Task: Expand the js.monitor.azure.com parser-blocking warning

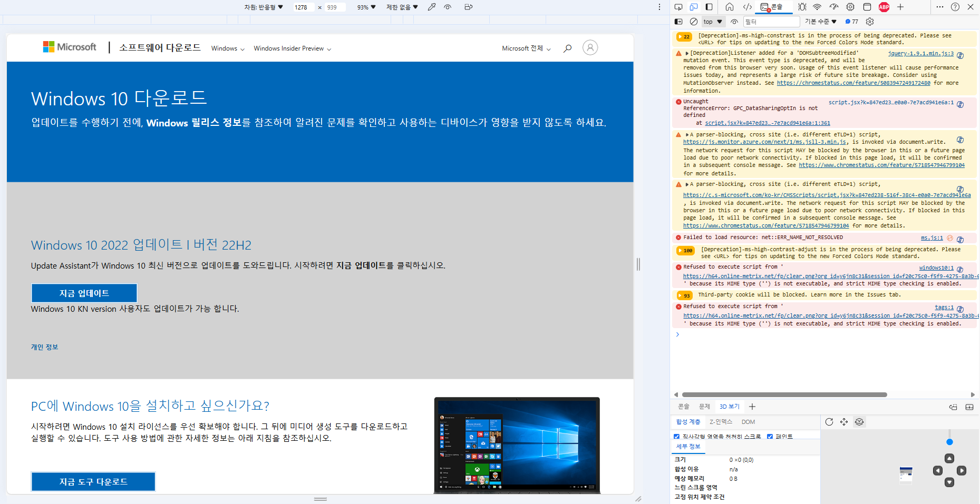Action: (x=687, y=135)
